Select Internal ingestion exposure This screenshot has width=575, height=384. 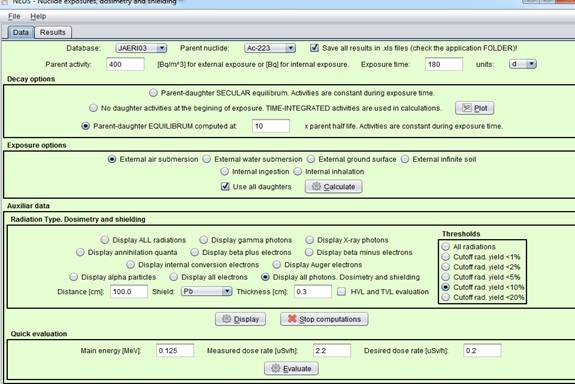pyautogui.click(x=224, y=171)
